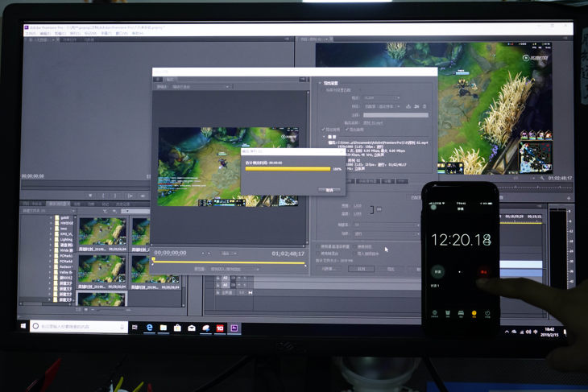The width and height of the screenshot is (588, 392).
Task: Toggle the Use Previews checkbox
Action: 354,246
